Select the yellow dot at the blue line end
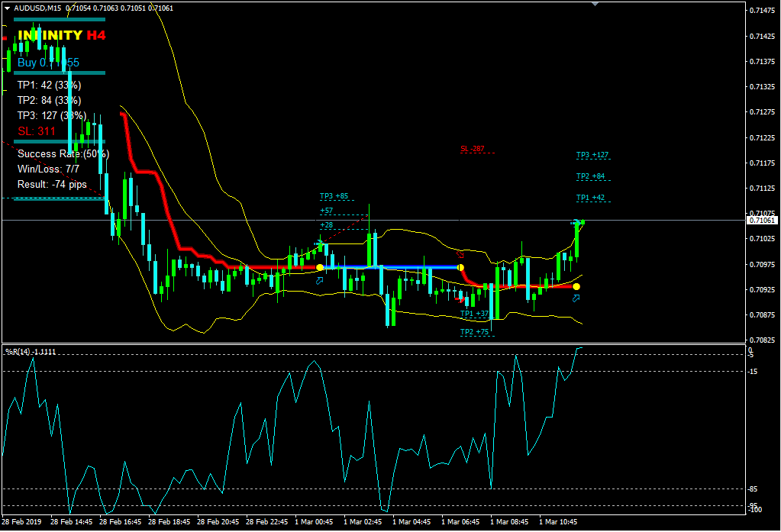This screenshot has height=532, width=781. click(460, 267)
